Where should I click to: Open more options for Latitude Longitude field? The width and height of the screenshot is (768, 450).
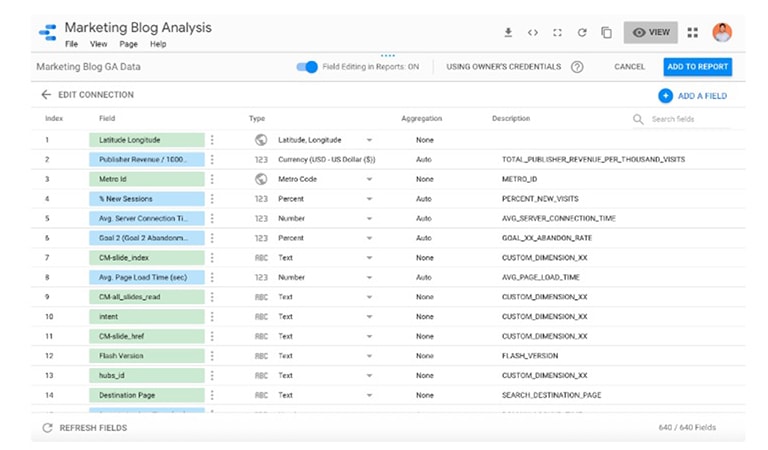coord(212,140)
